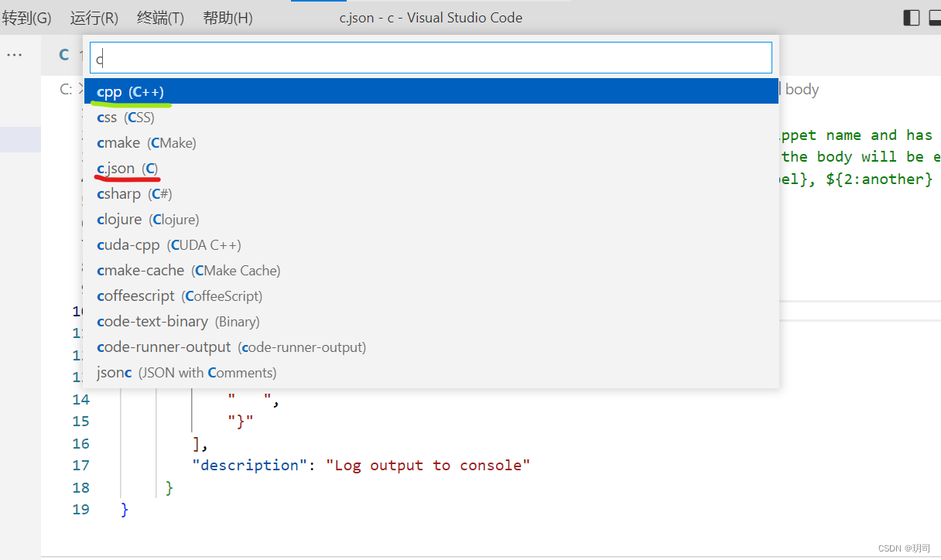Click "Log output to console" string
The image size is (941, 560).
(x=428, y=466)
